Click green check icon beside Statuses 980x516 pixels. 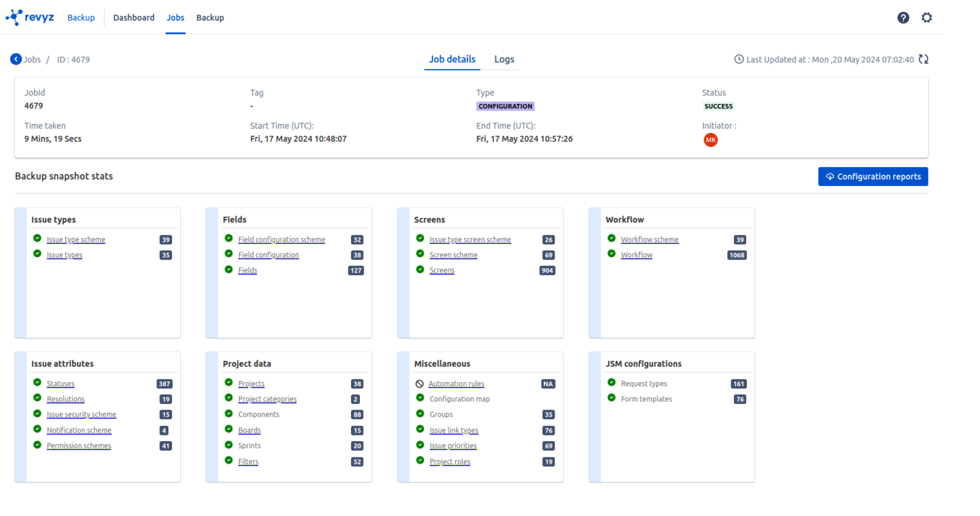click(37, 383)
